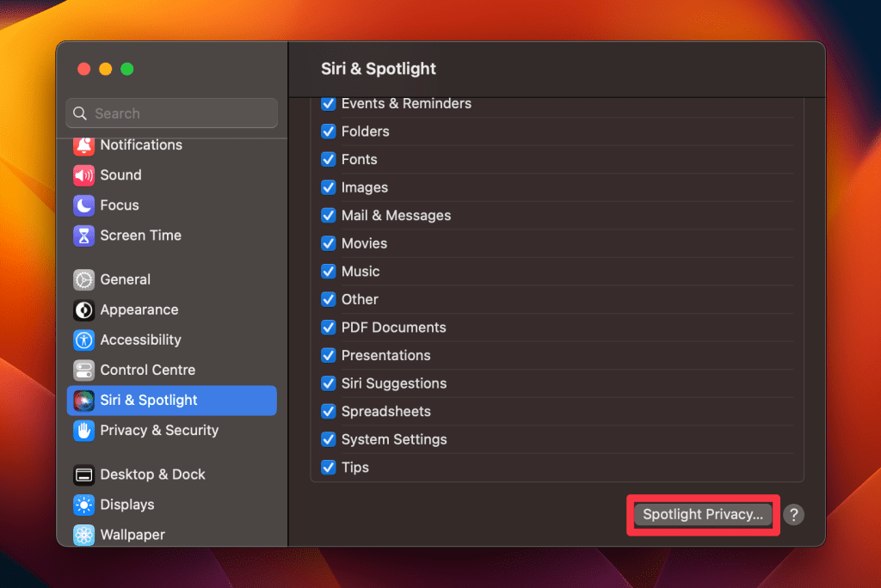Click the Control Centre toggles icon
This screenshot has height=588, width=881.
pyautogui.click(x=83, y=370)
